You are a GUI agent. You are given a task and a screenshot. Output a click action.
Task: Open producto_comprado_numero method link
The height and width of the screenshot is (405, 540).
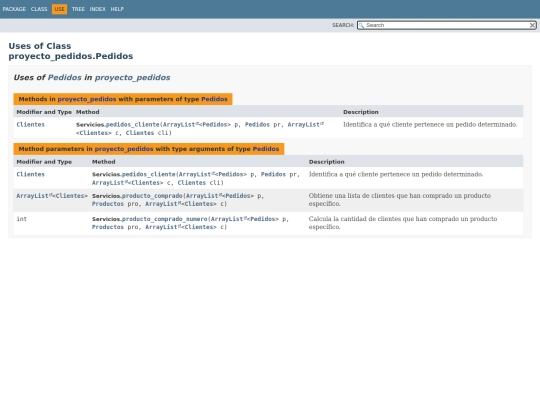tap(164, 219)
